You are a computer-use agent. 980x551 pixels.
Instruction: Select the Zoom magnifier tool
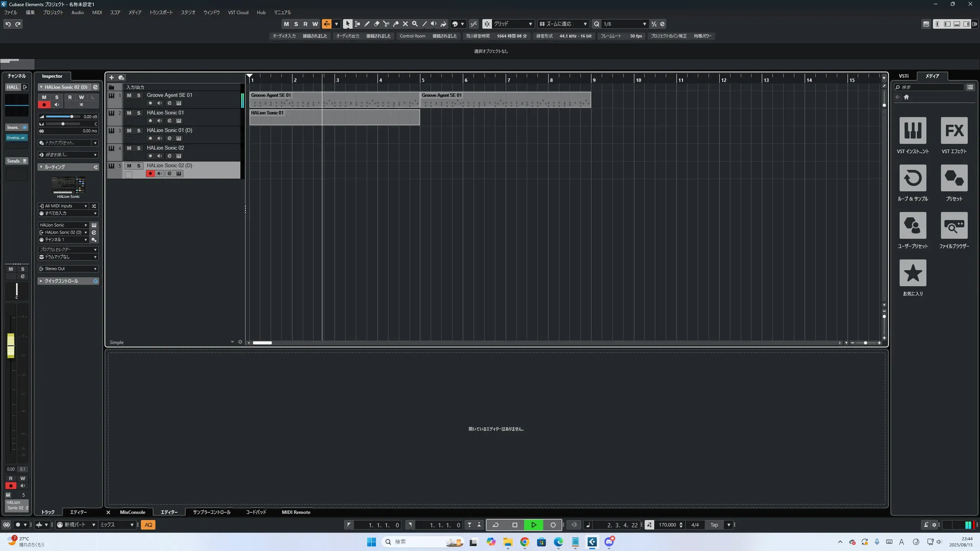415,24
